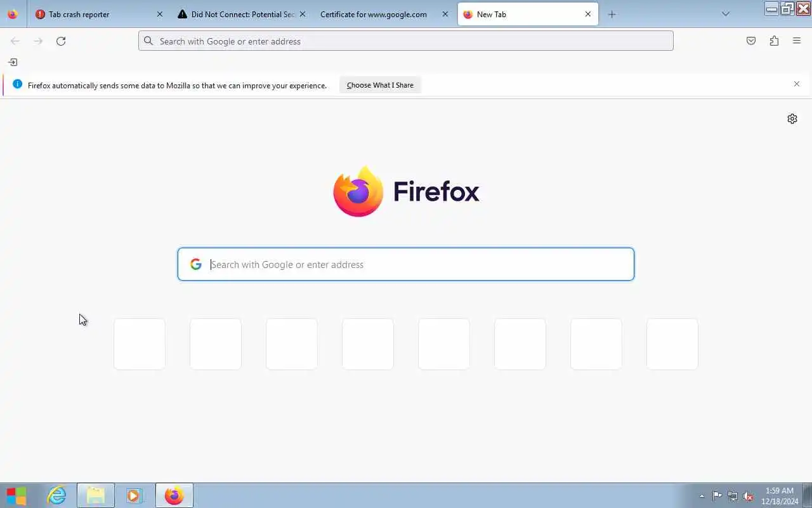Switch to Tab crash reporter tab
This screenshot has width=812, height=508.
point(98,14)
